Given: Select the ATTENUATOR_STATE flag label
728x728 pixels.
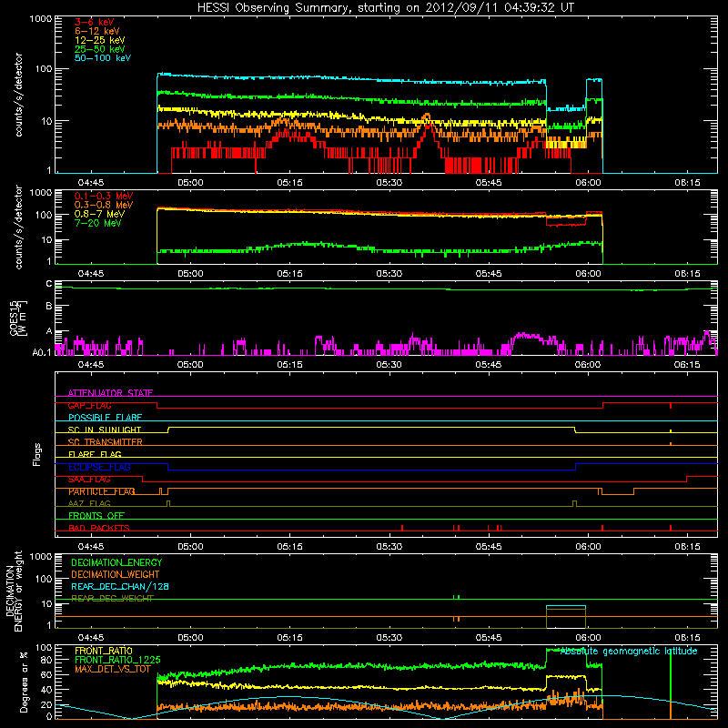Looking at the screenshot, I should (110, 393).
